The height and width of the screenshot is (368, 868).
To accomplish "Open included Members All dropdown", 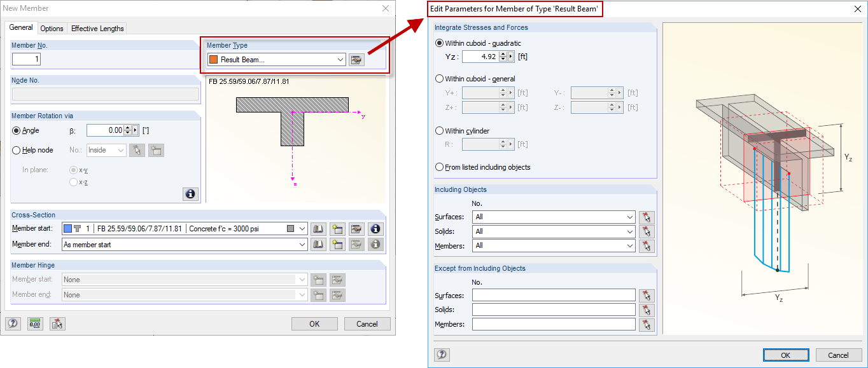I will 630,246.
